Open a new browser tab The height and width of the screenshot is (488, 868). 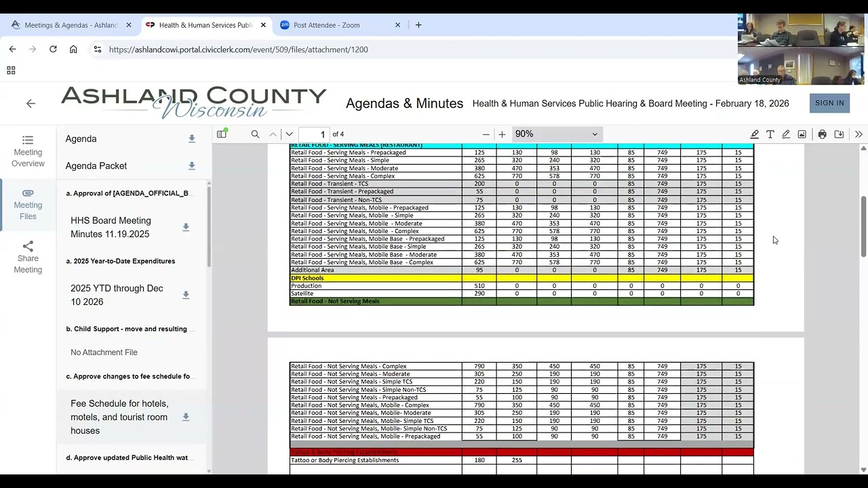coord(418,25)
